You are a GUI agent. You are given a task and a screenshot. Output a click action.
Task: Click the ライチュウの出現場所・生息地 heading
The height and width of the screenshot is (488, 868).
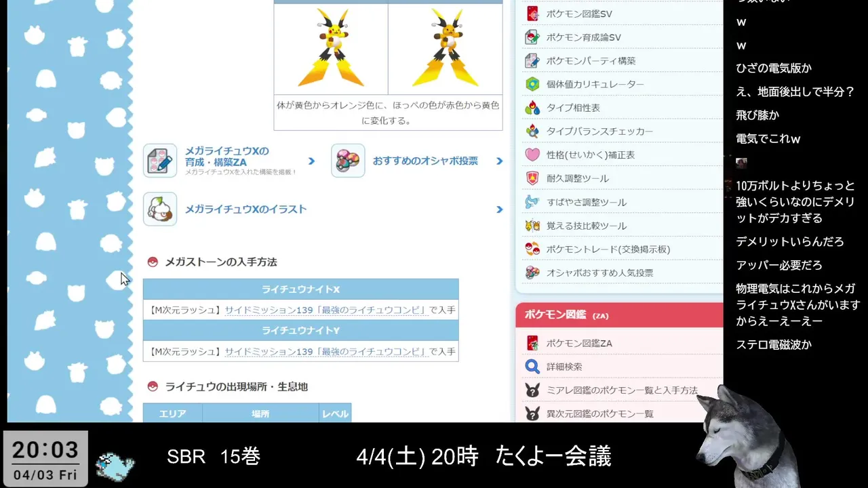[236, 386]
